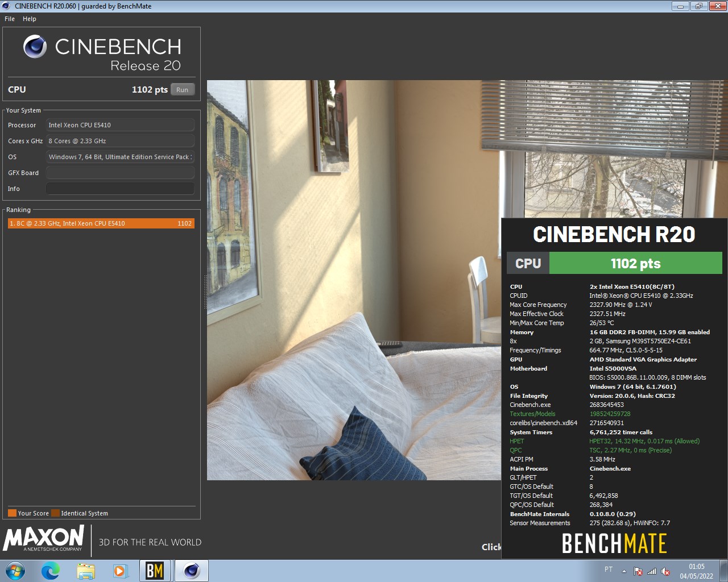This screenshot has width=728, height=582.
Task: Click the PT language indicator in tray
Action: [x=609, y=569]
